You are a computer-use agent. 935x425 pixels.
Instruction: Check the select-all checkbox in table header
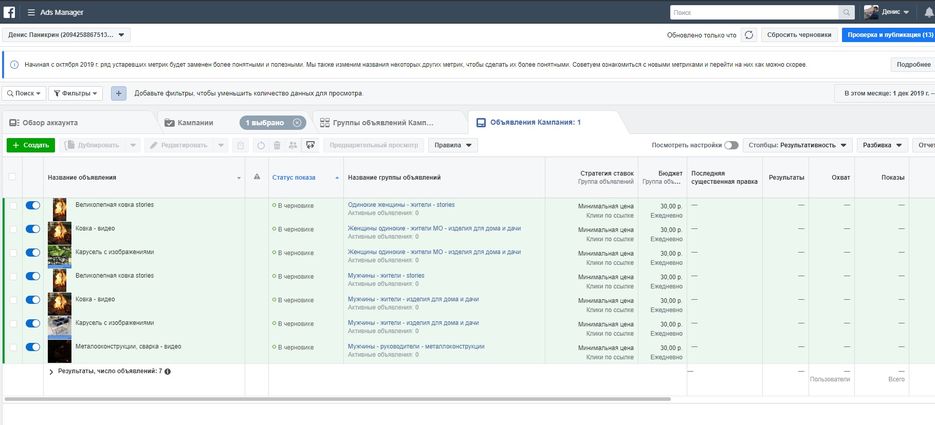pos(12,177)
